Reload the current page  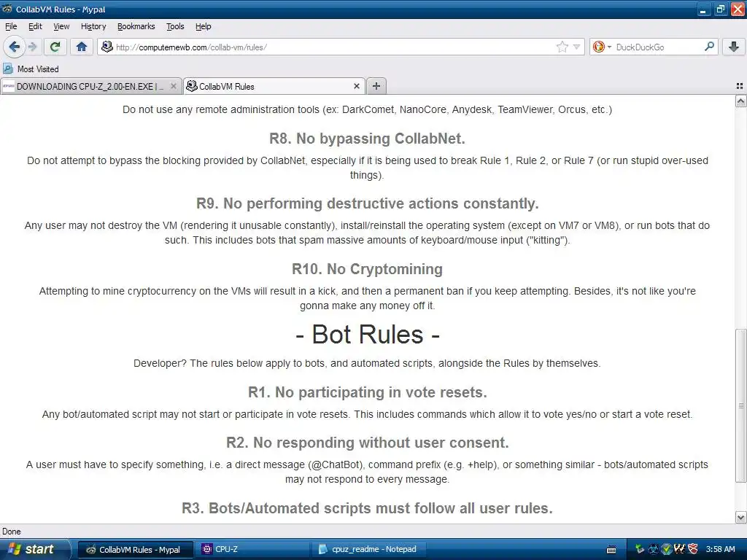(55, 47)
